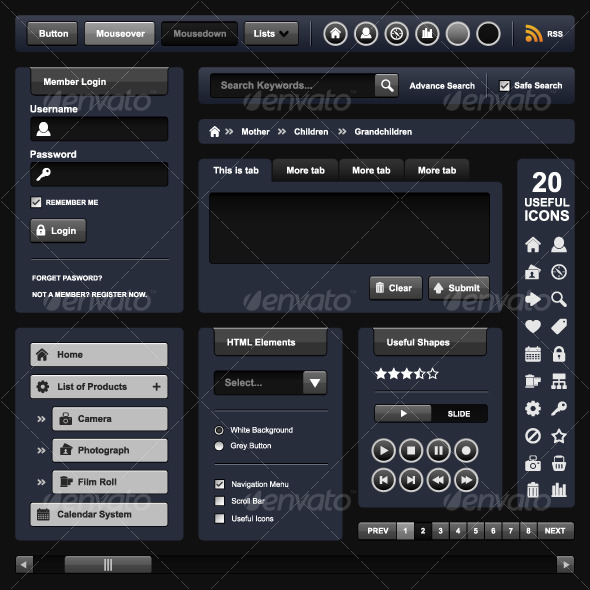Click the Fast Forward round button
Image resolution: width=590 pixels, height=590 pixels.
click(466, 480)
